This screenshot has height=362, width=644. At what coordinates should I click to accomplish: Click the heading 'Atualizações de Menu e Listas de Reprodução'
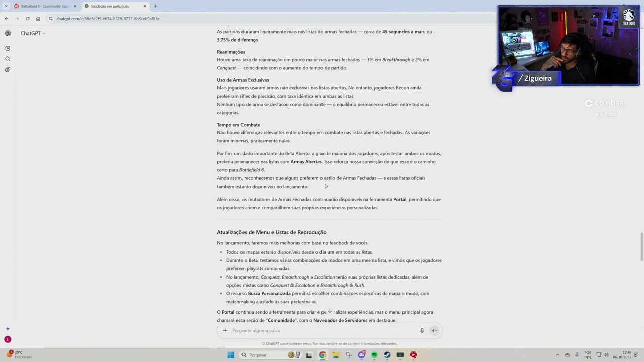pyautogui.click(x=272, y=232)
